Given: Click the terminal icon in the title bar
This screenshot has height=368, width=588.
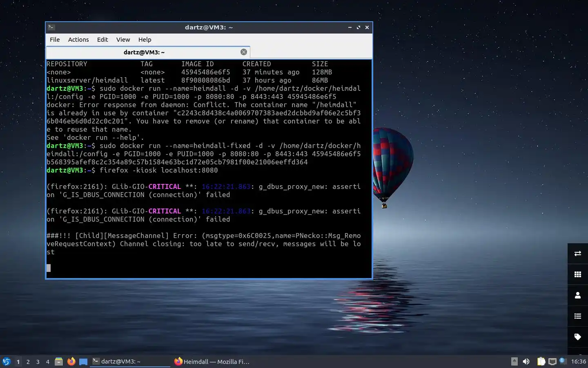Looking at the screenshot, I should (51, 27).
